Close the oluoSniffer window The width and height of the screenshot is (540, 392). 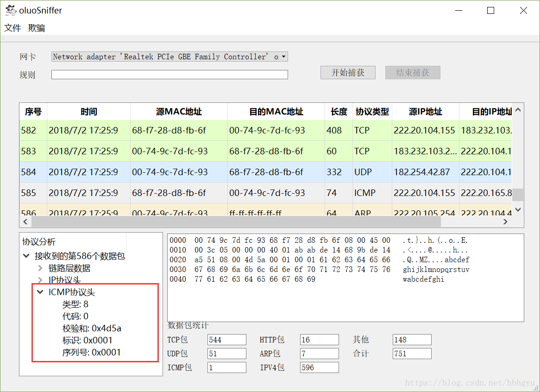[523, 10]
